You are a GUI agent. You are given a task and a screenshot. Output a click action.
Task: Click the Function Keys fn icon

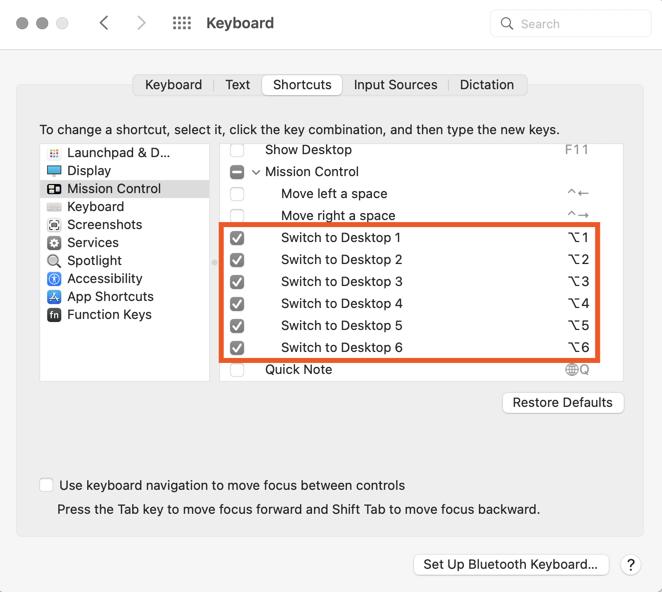tap(54, 315)
